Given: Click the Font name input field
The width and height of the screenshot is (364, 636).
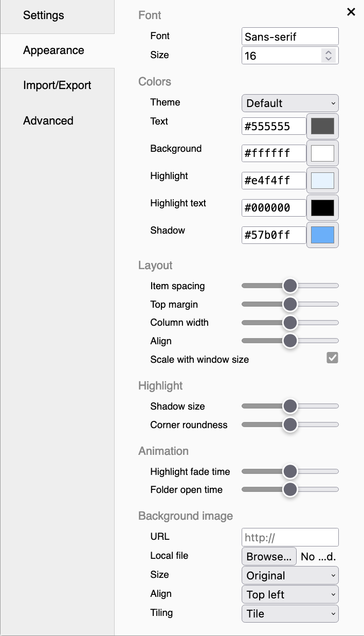Looking at the screenshot, I should click(290, 37).
